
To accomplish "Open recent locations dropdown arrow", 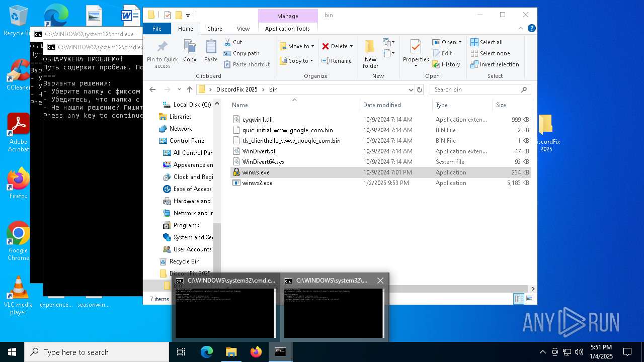I will point(180,89).
